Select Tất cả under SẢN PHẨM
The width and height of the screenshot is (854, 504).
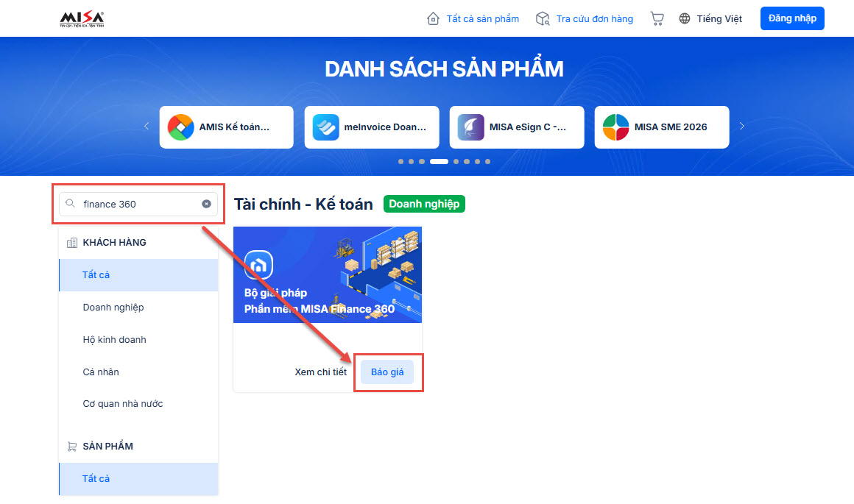click(x=138, y=479)
